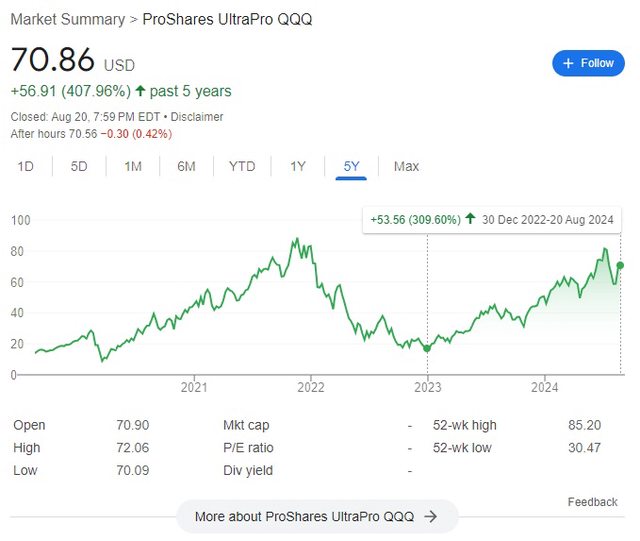Switch to the 5D range tab
The image size is (640, 541).
tap(79, 167)
